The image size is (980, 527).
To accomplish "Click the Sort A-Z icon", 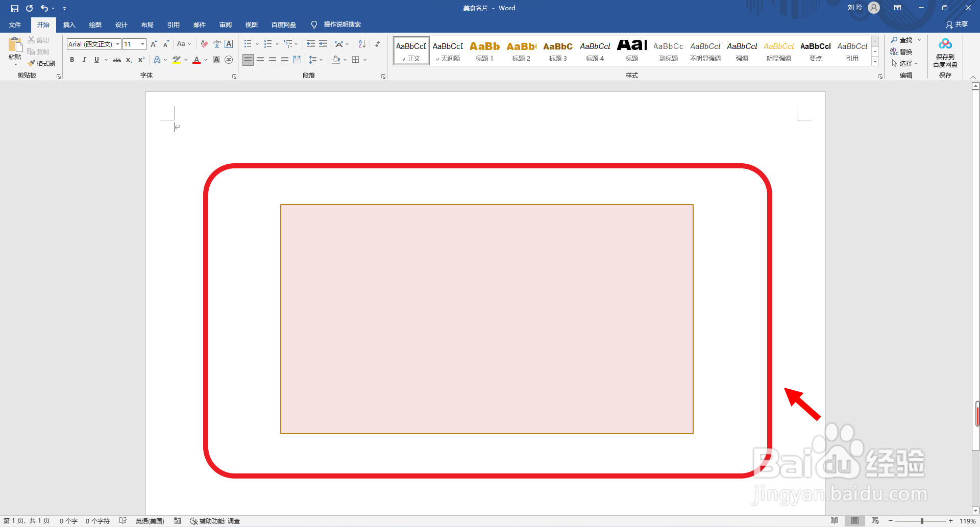I will [362, 44].
